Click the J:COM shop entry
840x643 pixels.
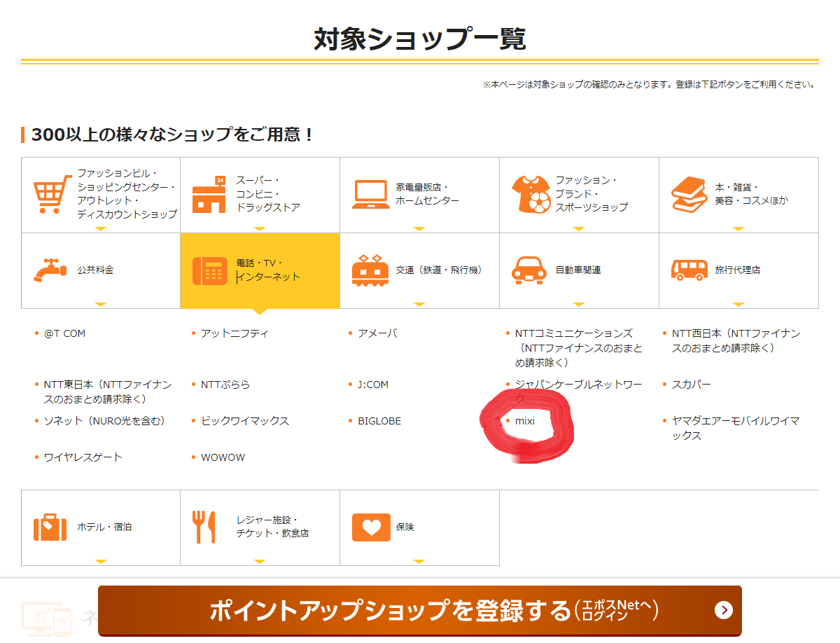pyautogui.click(x=373, y=385)
